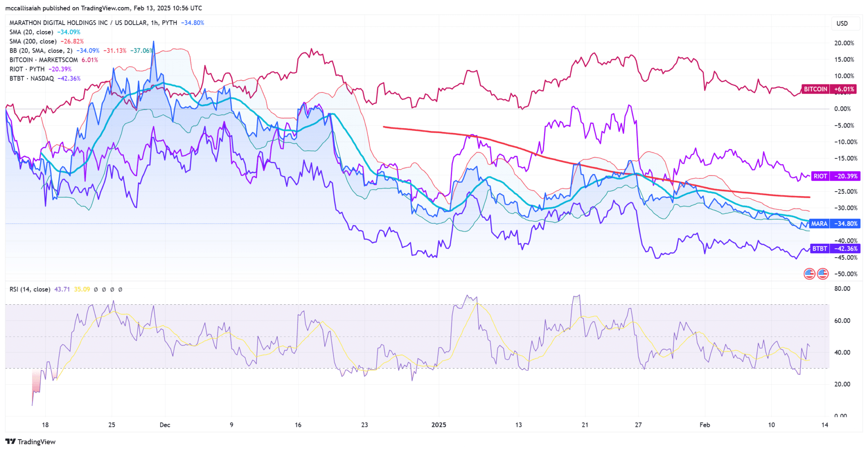This screenshot has height=451, width=868.
Task: Click the left US flag event marker
Action: tap(810, 274)
